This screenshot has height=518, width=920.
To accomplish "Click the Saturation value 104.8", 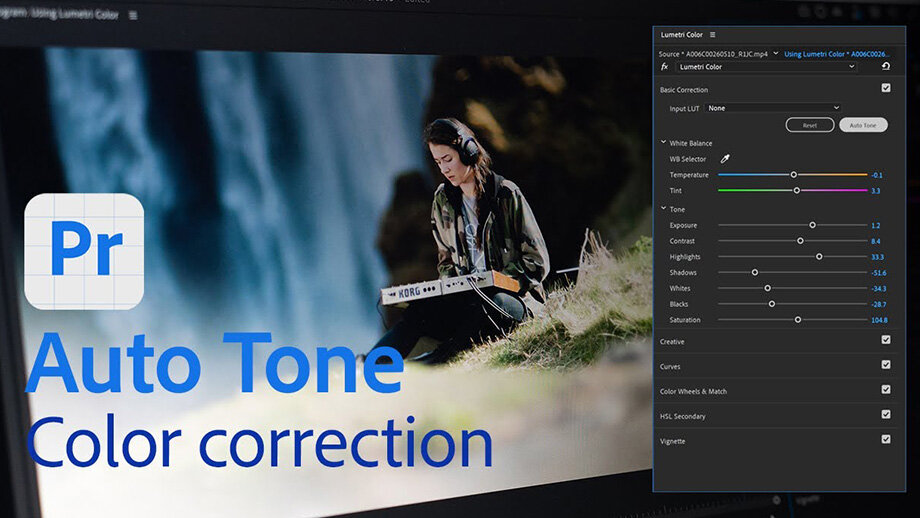I will 879,320.
